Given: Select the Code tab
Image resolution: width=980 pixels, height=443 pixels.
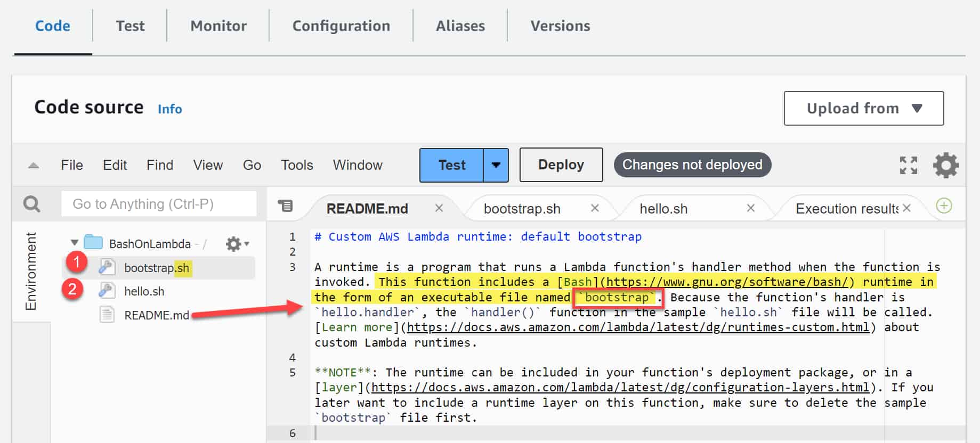Looking at the screenshot, I should [x=53, y=26].
